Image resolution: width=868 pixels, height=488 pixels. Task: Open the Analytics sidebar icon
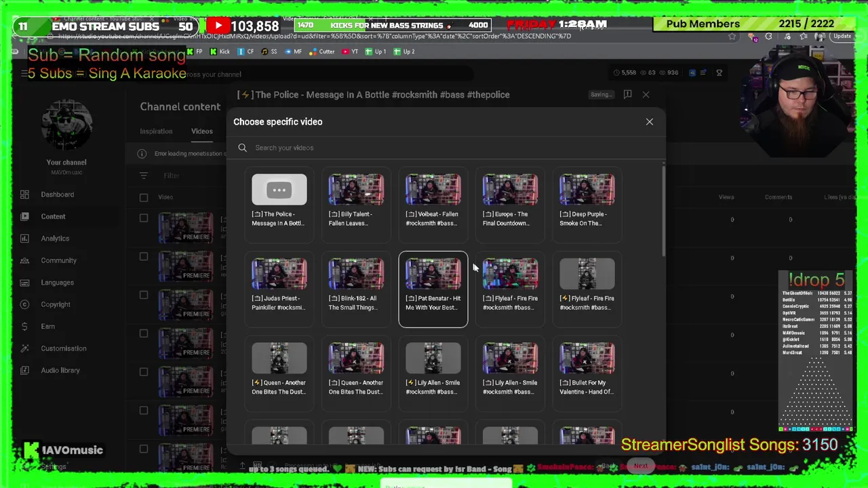[24, 239]
